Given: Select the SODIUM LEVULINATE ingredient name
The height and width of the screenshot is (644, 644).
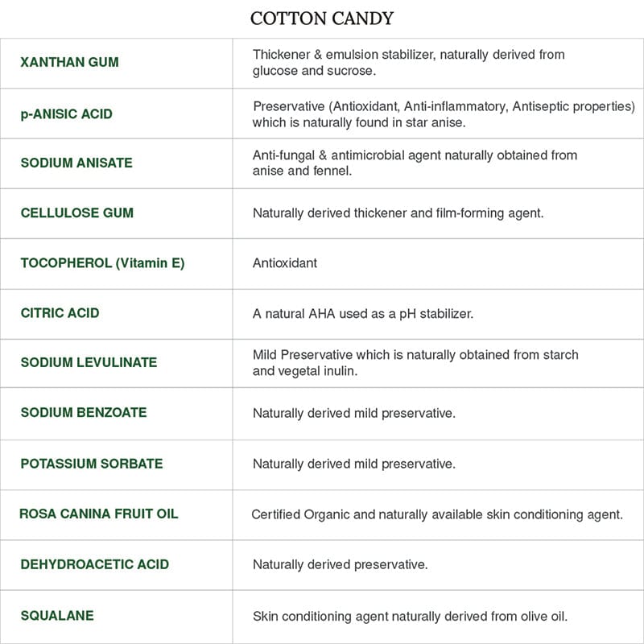Looking at the screenshot, I should [89, 363].
